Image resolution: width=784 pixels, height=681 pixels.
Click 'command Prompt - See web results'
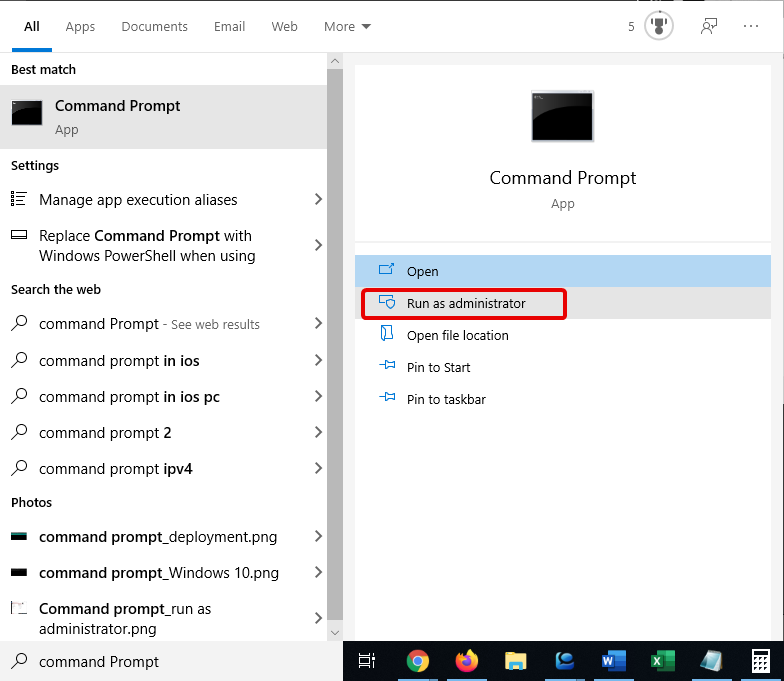(x=164, y=324)
